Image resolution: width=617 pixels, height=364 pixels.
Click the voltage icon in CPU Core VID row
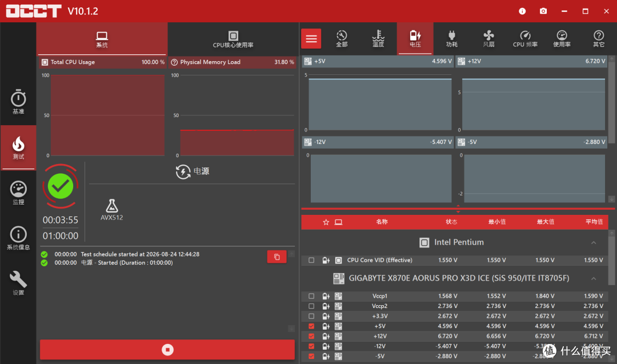pos(326,260)
